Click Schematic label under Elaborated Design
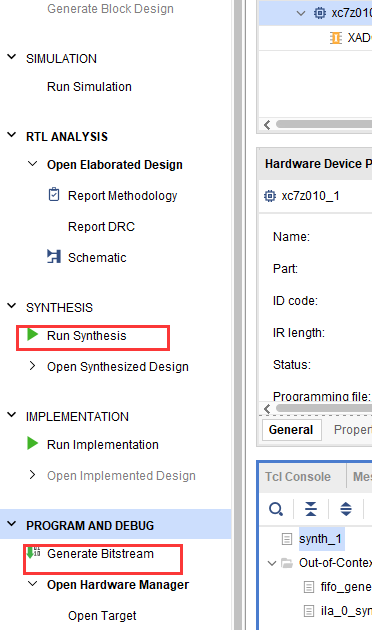This screenshot has height=630, width=372. (x=97, y=258)
